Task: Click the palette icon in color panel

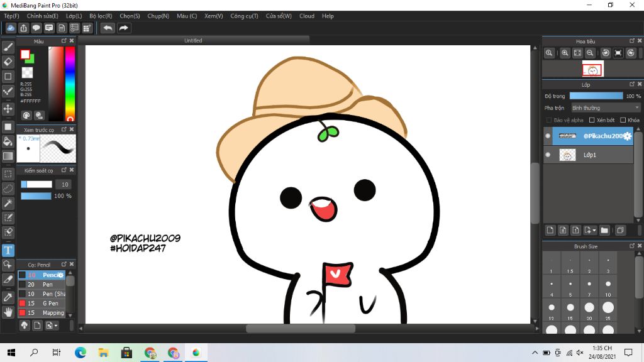Action: pos(26,116)
